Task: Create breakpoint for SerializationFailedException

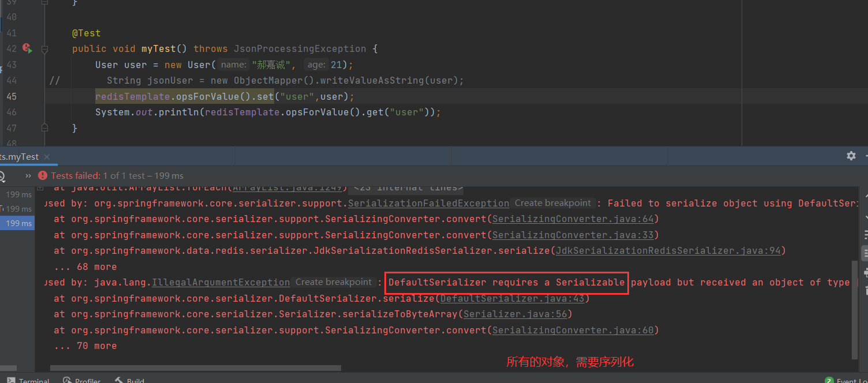Action: [553, 203]
